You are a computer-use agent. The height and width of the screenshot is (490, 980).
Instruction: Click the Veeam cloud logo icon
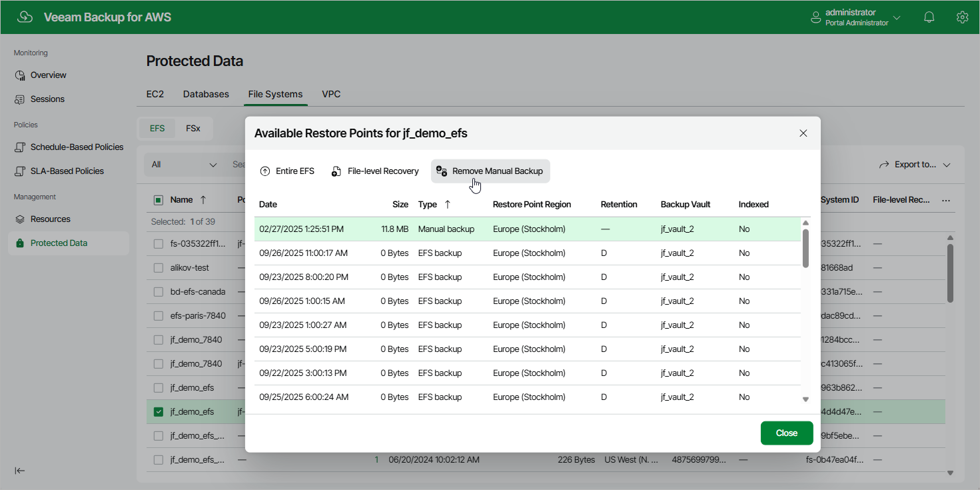25,17
